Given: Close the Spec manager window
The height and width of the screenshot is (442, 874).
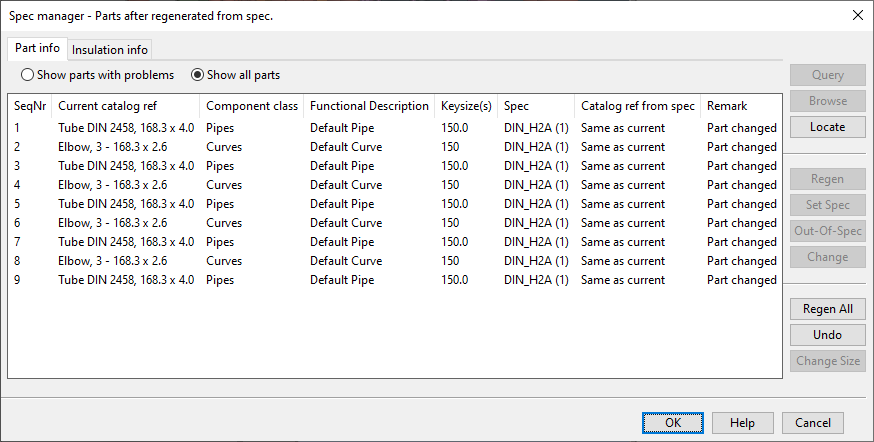Looking at the screenshot, I should pos(857,15).
